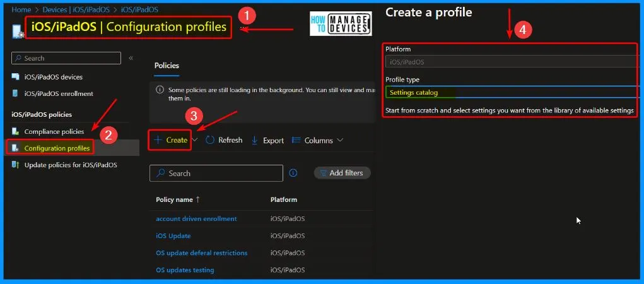Click the info icon in loading policies banner
The image size is (644, 284).
(160, 90)
